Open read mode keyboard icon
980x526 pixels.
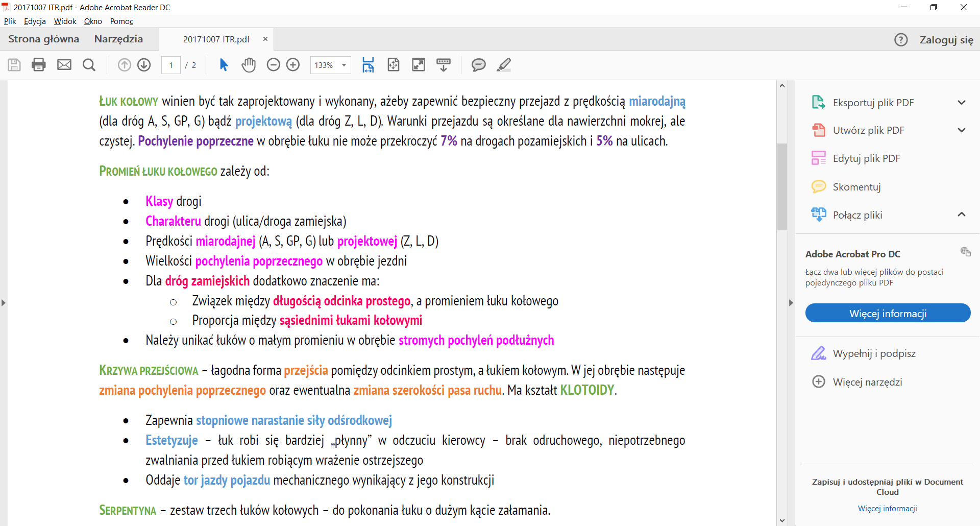[x=444, y=65]
